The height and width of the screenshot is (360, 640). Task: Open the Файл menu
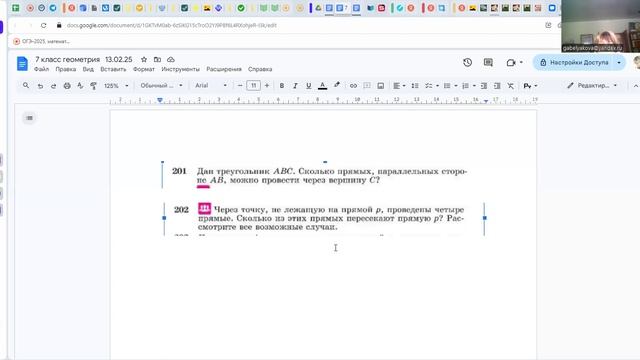click(x=41, y=69)
